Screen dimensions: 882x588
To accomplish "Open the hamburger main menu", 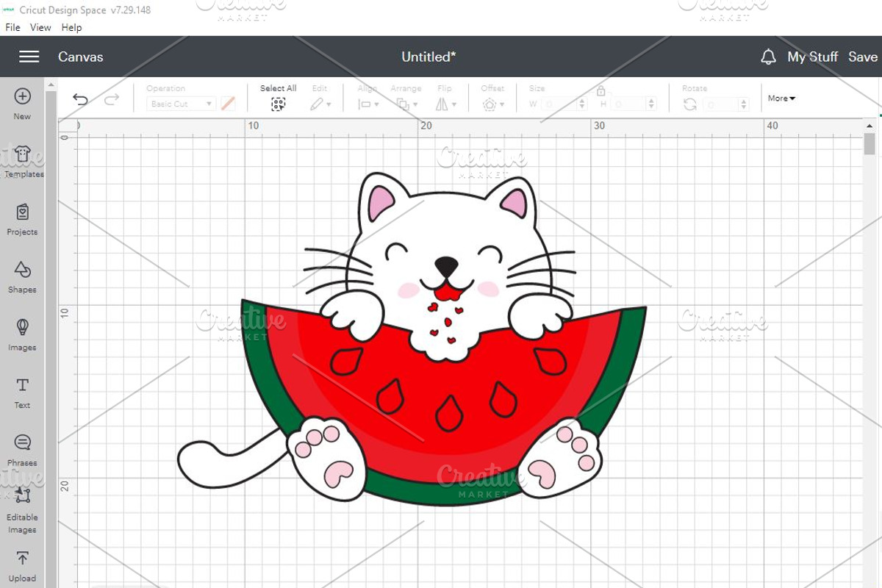I will click(29, 57).
